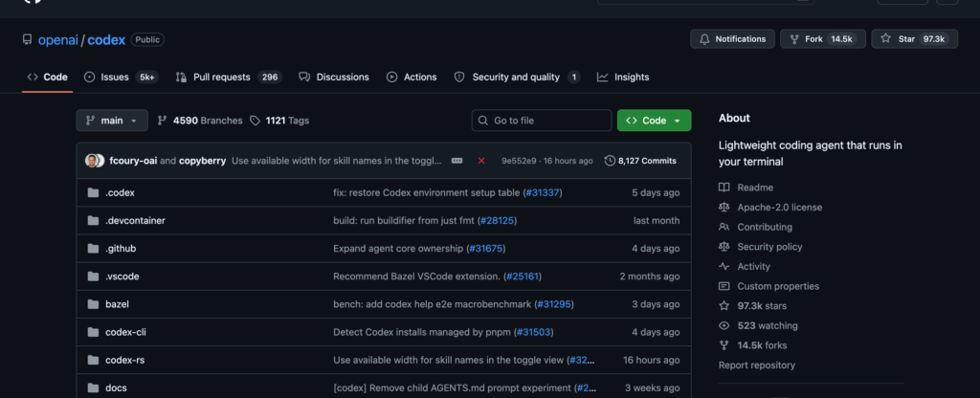
Task: Open commit hash 9e552e9
Action: (x=518, y=161)
